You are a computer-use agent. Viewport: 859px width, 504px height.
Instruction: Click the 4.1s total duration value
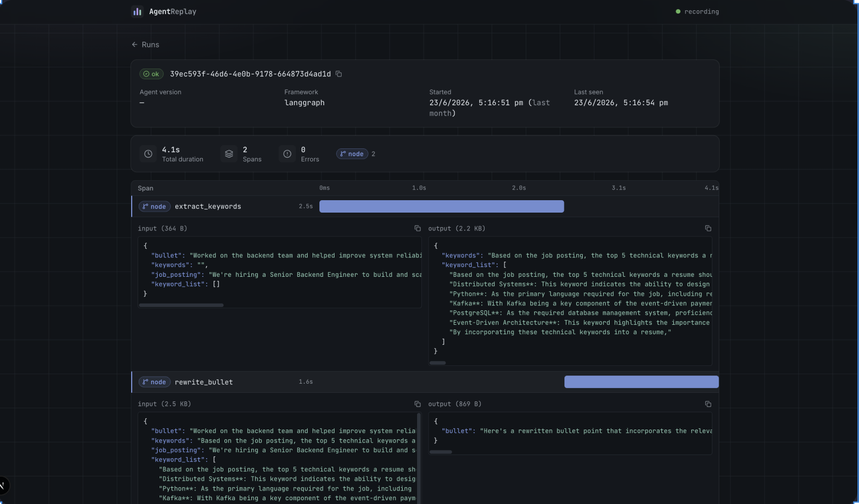tap(171, 149)
